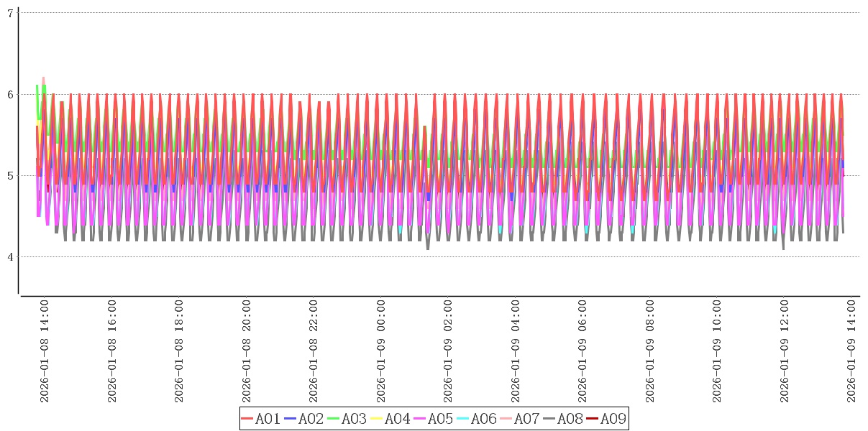Viewport: 868px width, 431px height.
Task: Click the yellow A04 legend color swatch
Action: click(377, 419)
